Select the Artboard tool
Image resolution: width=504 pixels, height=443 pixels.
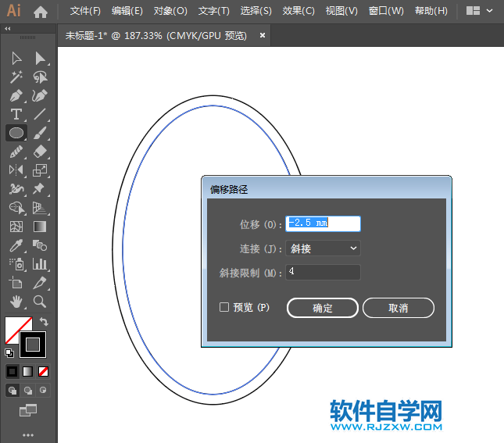point(16,283)
